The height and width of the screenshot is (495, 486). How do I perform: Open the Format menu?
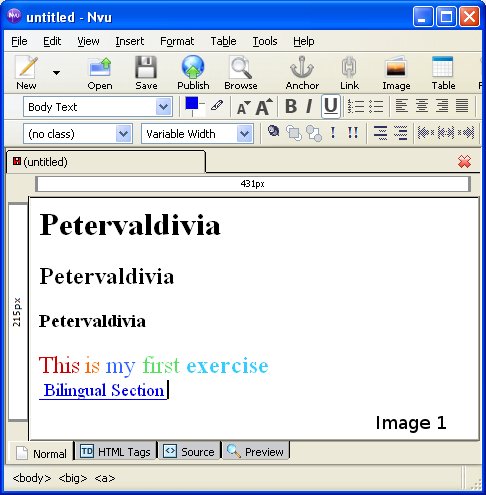pyautogui.click(x=177, y=41)
